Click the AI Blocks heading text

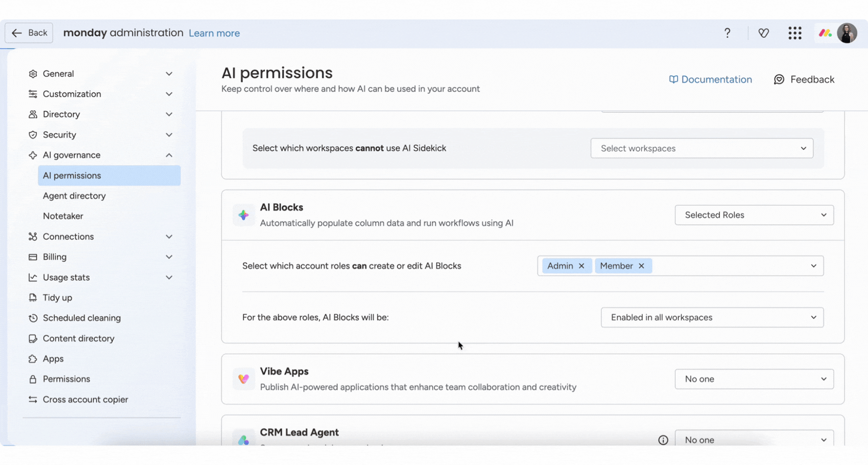pos(281,208)
